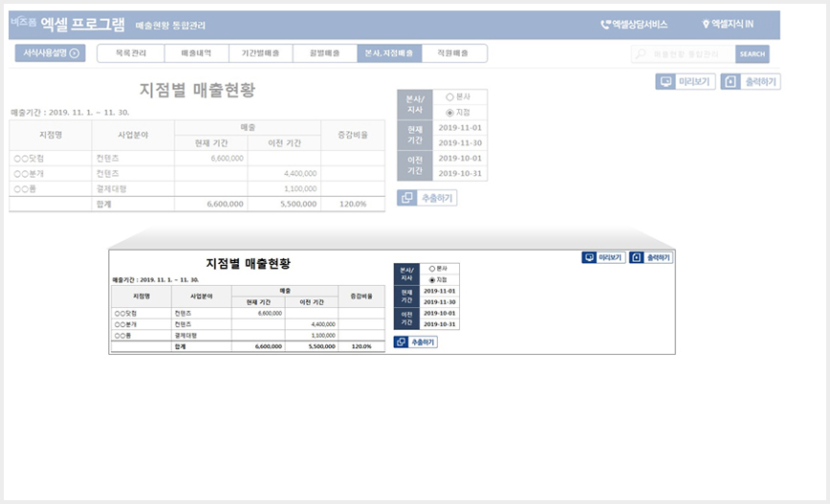Screen dimensions: 830x504
Task: Choose the 본사 radio option in the enlarged inset
Action: click(x=432, y=269)
